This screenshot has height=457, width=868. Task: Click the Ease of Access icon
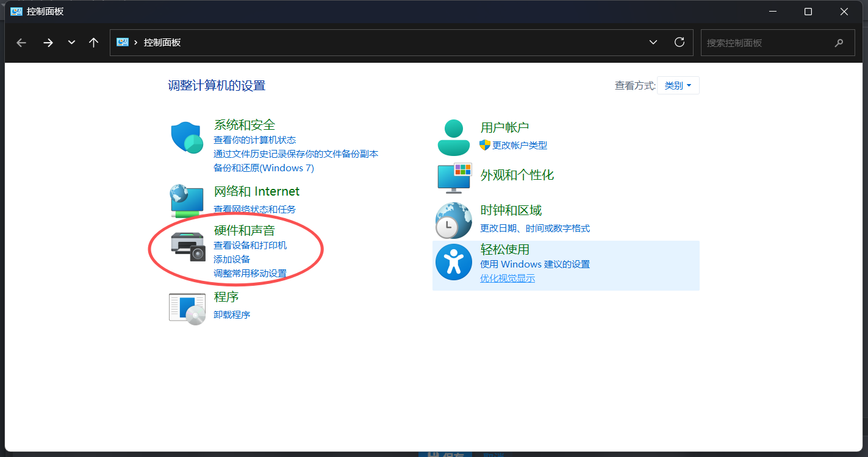454,263
